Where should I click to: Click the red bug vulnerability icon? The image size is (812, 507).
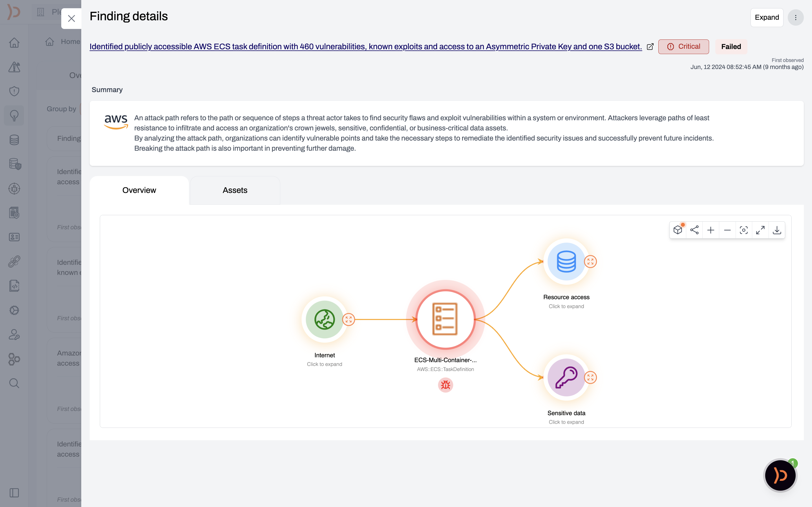(445, 385)
